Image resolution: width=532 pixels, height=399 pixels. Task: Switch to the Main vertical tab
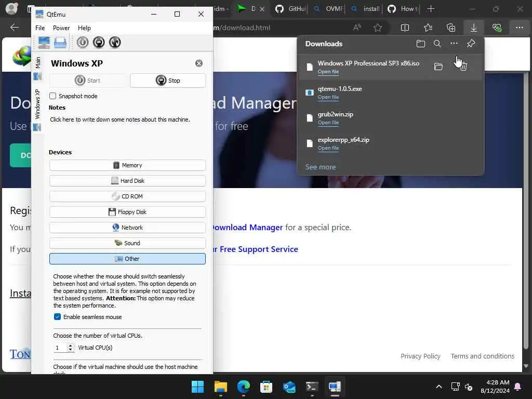(x=37, y=69)
